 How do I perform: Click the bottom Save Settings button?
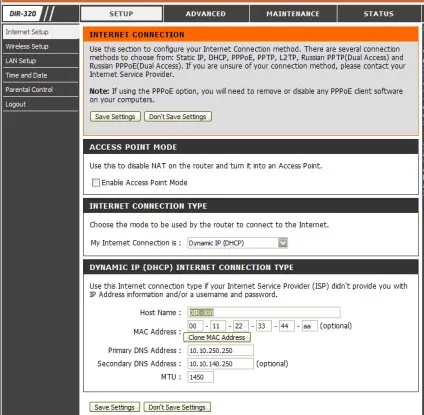pos(114,407)
